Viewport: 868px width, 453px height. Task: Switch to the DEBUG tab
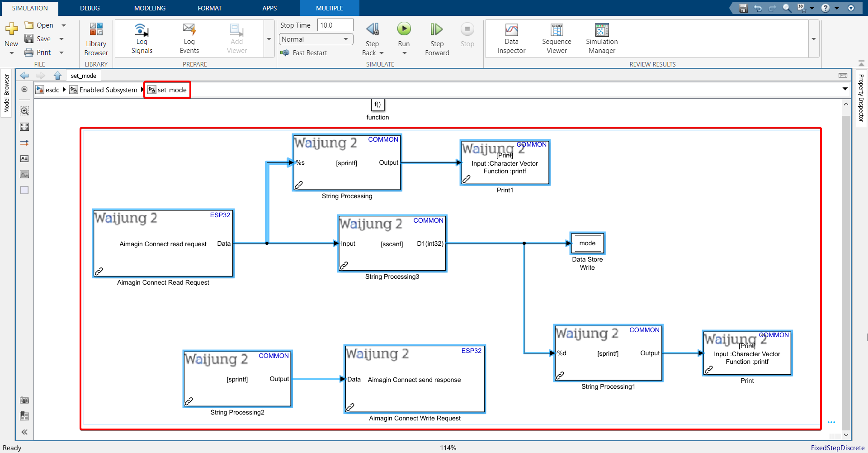(x=90, y=8)
